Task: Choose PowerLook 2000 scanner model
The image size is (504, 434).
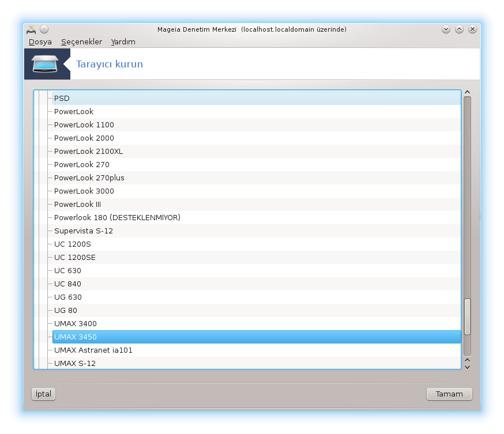Action: (x=257, y=138)
